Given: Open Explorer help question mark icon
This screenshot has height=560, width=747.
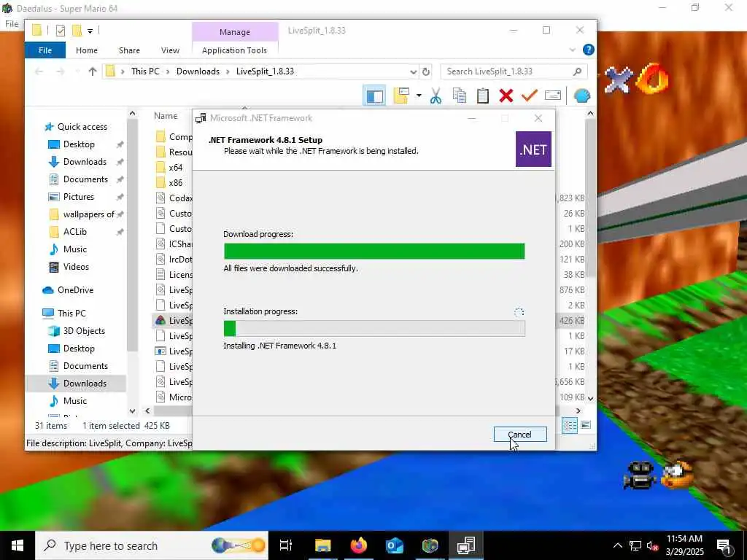Looking at the screenshot, I should click(589, 50).
